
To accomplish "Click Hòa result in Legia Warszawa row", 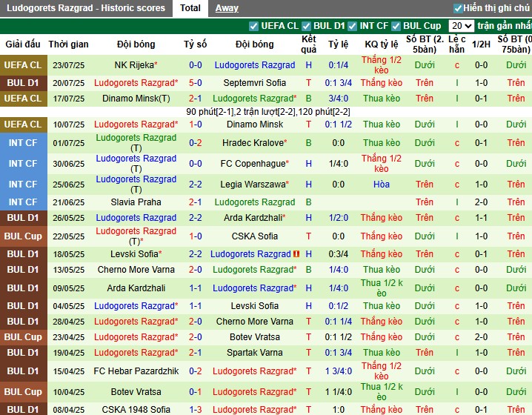I will [382, 185].
